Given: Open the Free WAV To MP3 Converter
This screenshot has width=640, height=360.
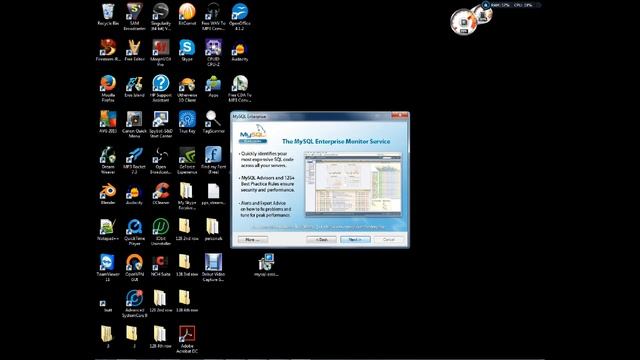Looking at the screenshot, I should [x=213, y=16].
